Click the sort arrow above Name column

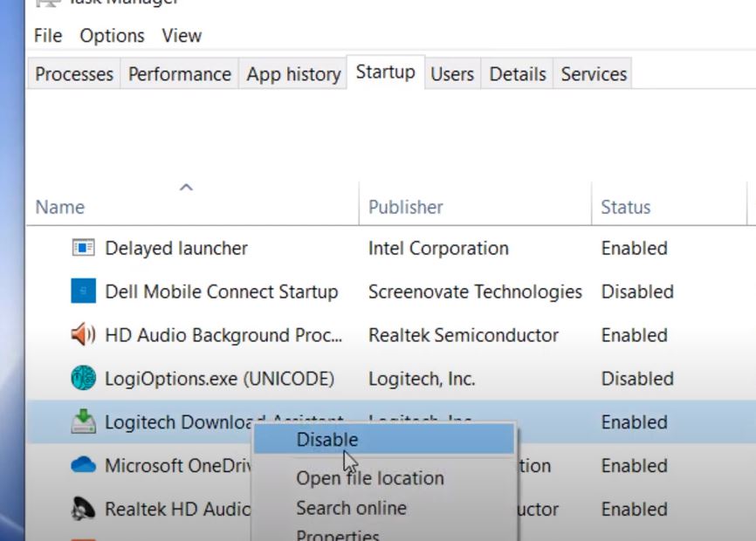(x=186, y=188)
